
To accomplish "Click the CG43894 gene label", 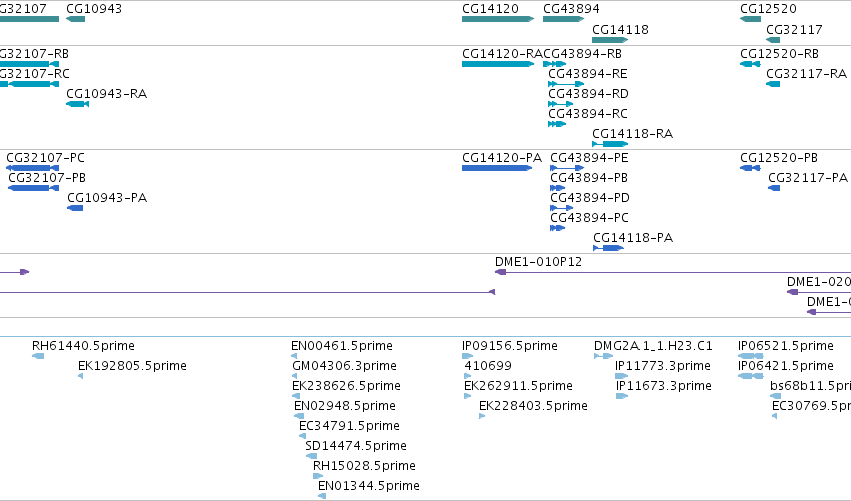I will pos(571,9).
